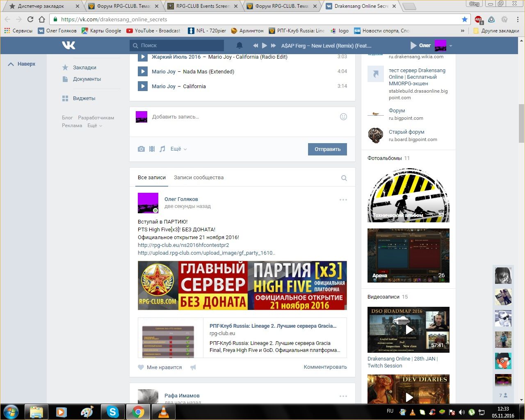The image size is (525, 420).
Task: Open the Технический альбом photo album thumbnail
Action: point(409,195)
